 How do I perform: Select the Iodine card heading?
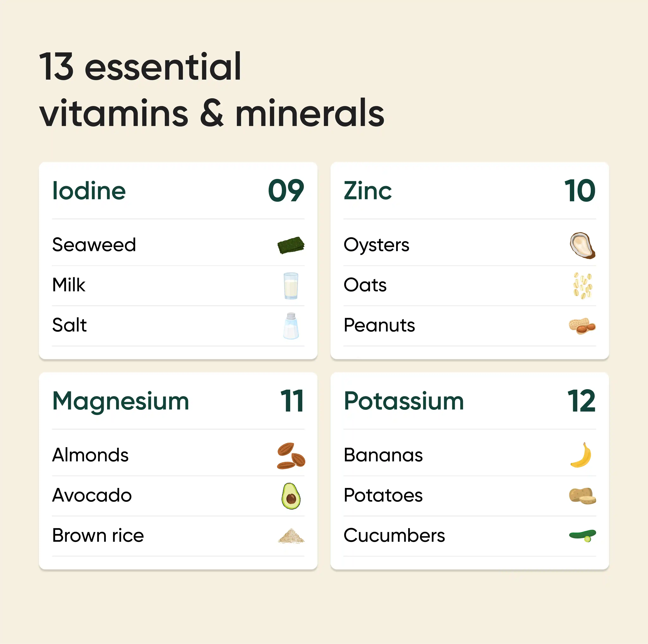pyautogui.click(x=89, y=191)
